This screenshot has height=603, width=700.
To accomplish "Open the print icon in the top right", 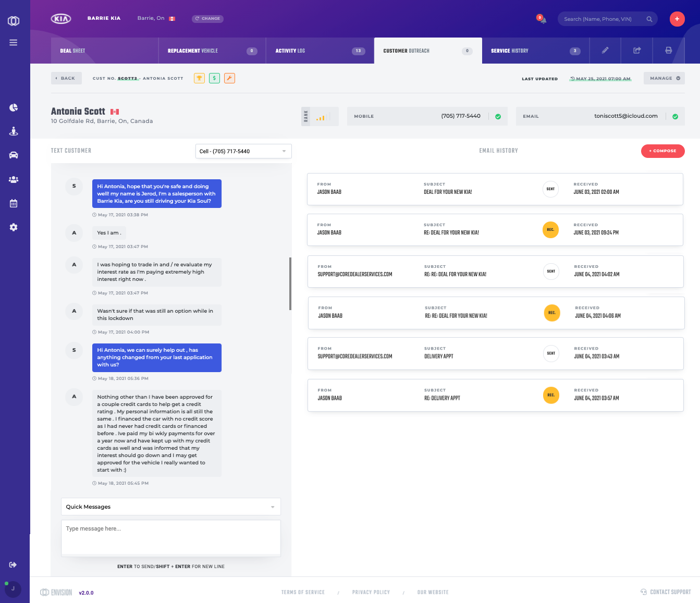I will pyautogui.click(x=668, y=51).
